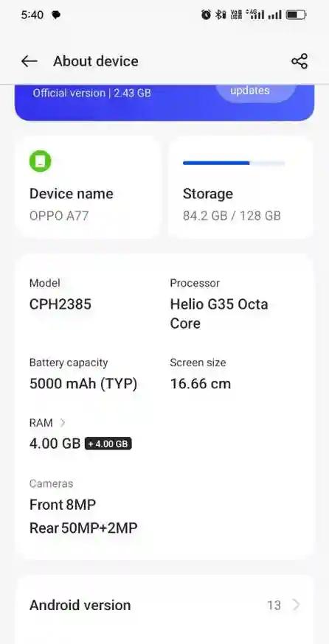Viewport: 329px width, 644px height.
Task: Tap the share icon in header
Action: pos(299,61)
